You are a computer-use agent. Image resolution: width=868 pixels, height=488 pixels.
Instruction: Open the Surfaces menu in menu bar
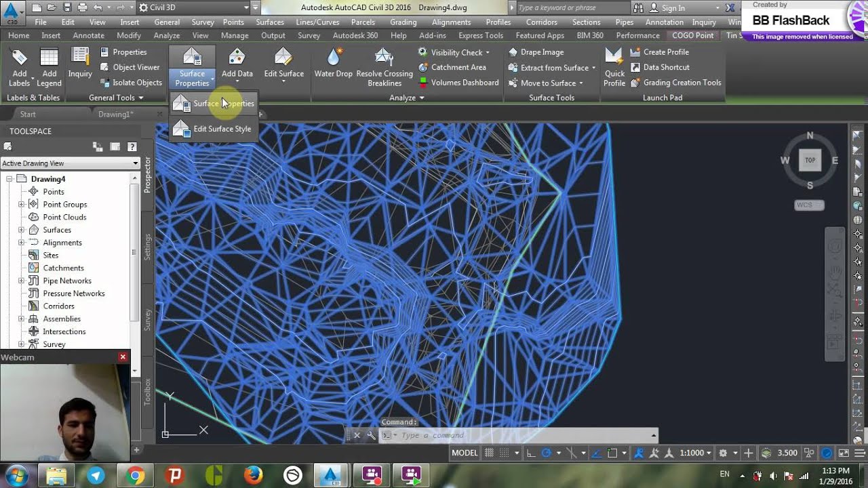tap(270, 22)
